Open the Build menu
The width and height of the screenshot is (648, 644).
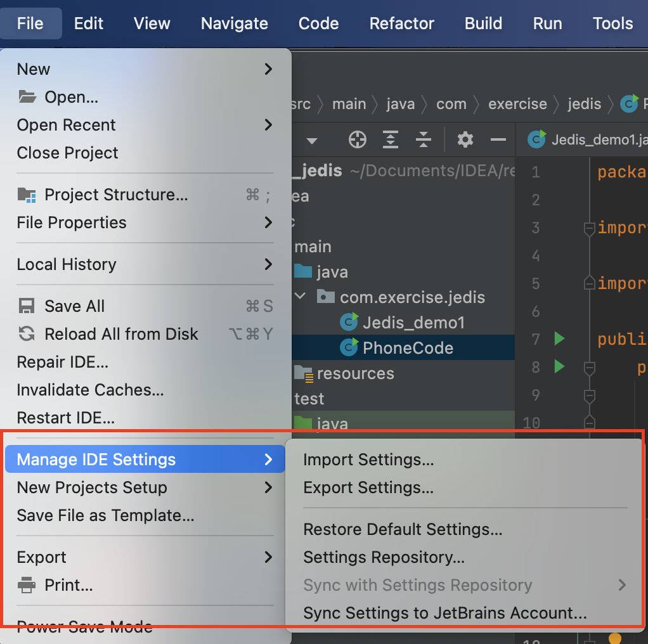(483, 23)
